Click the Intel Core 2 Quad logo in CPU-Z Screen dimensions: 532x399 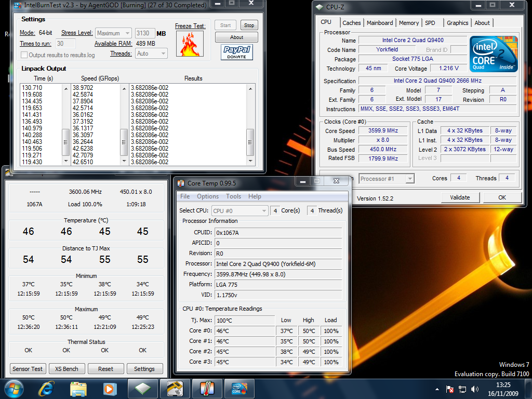[x=494, y=54]
